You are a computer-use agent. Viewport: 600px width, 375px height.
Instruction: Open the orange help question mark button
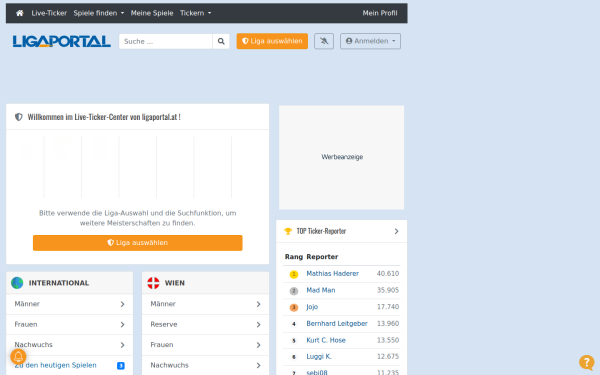587,362
